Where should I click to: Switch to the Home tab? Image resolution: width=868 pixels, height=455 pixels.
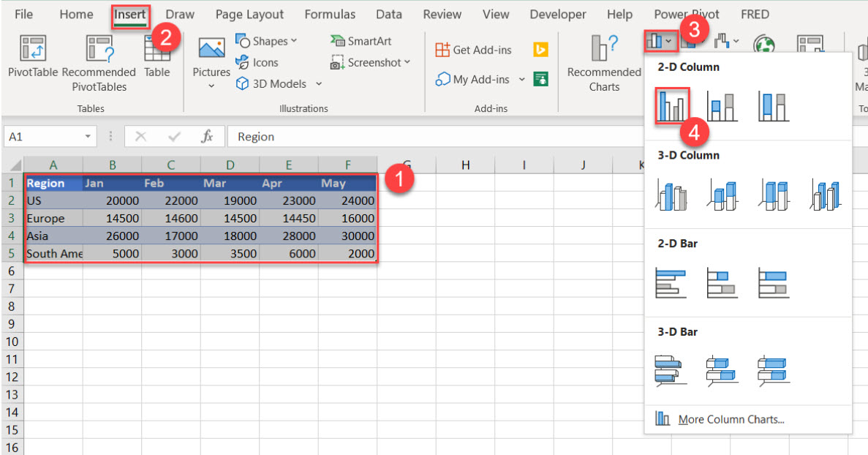click(76, 15)
